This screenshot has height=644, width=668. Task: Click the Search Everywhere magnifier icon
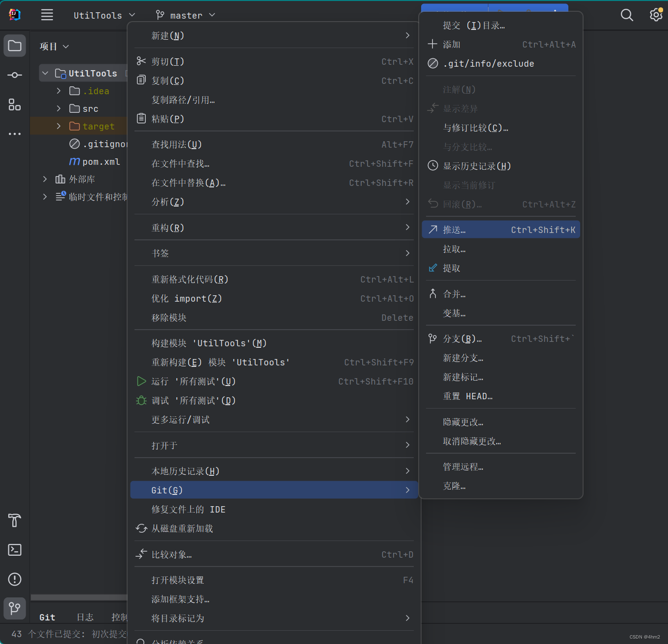(627, 15)
